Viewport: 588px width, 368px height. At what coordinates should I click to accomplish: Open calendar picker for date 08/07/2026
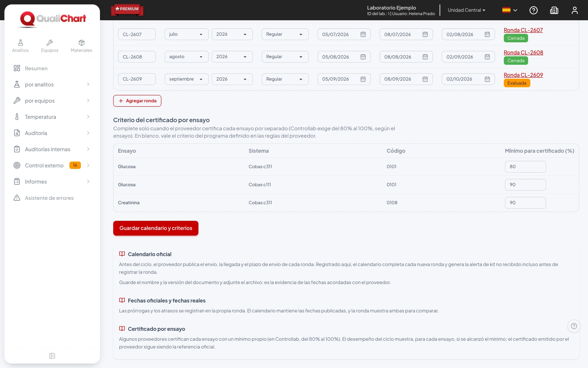click(x=425, y=34)
